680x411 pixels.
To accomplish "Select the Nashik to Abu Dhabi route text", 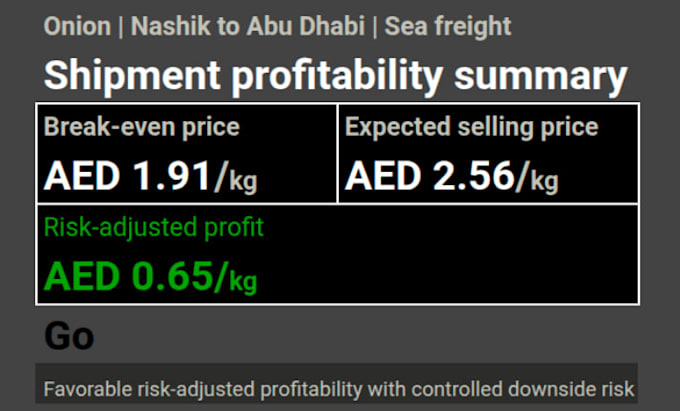I will click(x=248, y=26).
